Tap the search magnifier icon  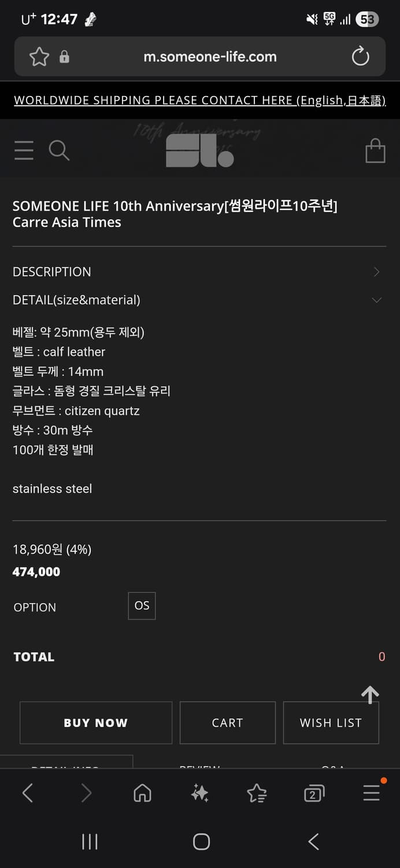(x=59, y=150)
